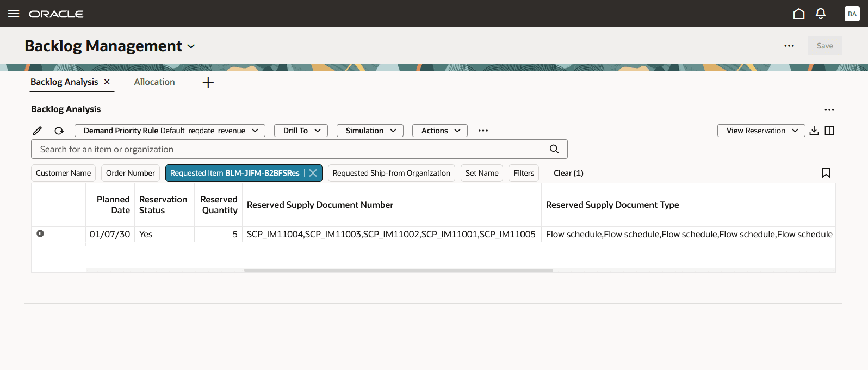The height and width of the screenshot is (370, 868).
Task: Select the SCP_IM11004 document number cell
Action: [x=392, y=235]
